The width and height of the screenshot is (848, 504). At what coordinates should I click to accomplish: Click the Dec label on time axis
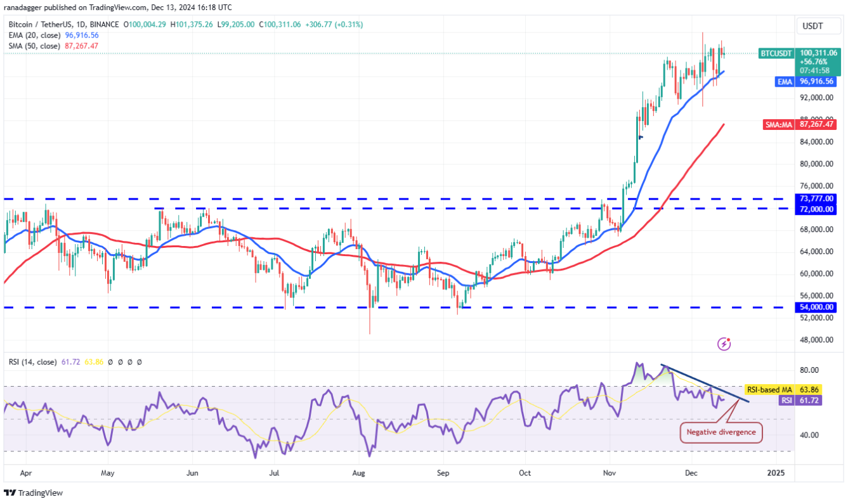tap(691, 473)
